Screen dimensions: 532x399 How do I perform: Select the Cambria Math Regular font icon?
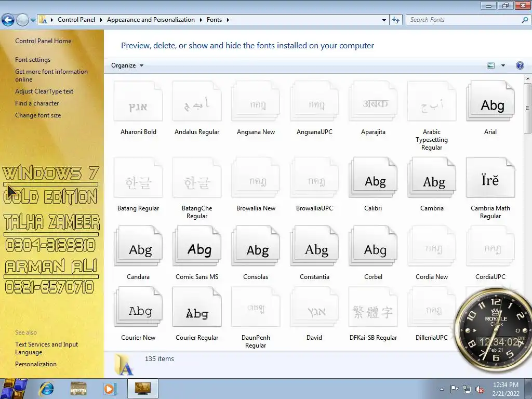tap(490, 178)
